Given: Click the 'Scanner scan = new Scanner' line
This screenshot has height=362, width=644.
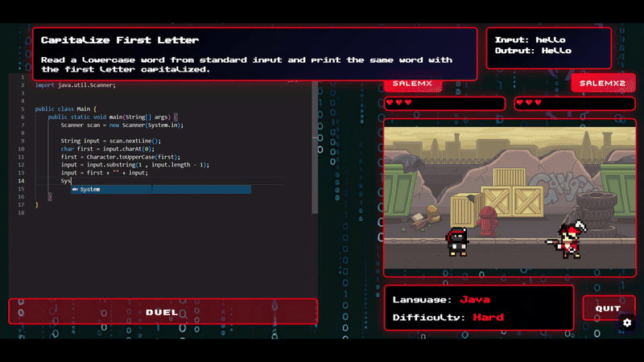Looking at the screenshot, I should tap(122, 125).
